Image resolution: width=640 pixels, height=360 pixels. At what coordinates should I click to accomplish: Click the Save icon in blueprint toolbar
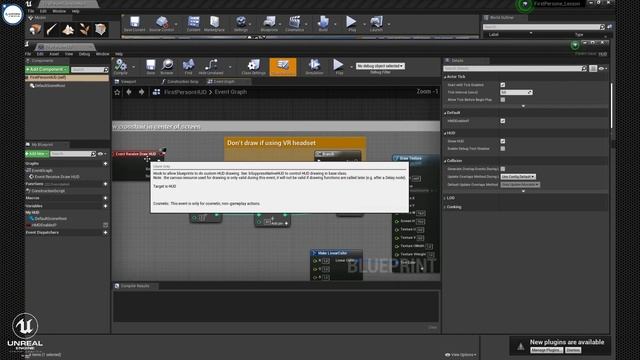click(x=151, y=66)
